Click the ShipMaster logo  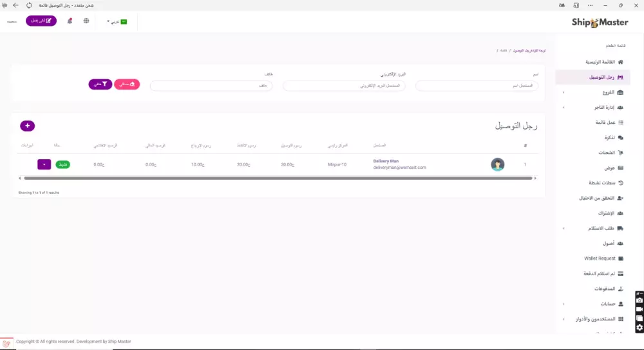click(x=600, y=22)
